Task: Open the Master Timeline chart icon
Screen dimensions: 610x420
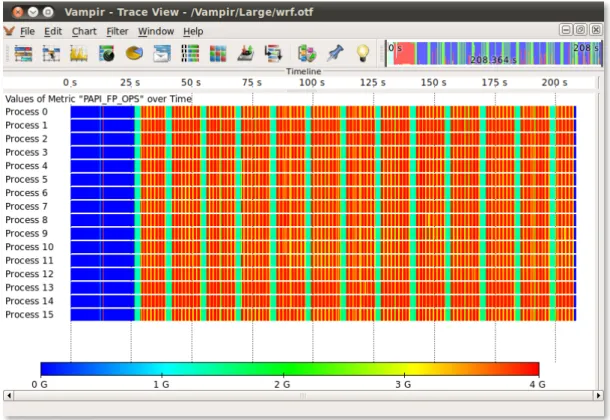Action: tap(23, 53)
